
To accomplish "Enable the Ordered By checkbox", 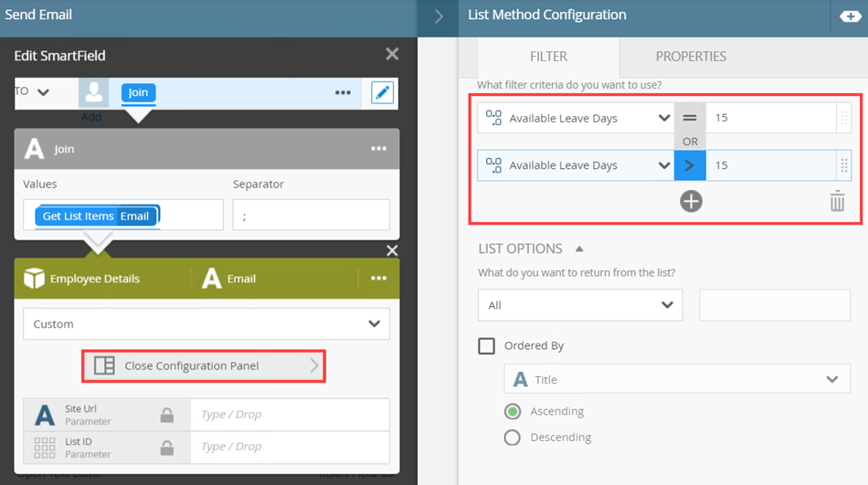I will tap(487, 346).
